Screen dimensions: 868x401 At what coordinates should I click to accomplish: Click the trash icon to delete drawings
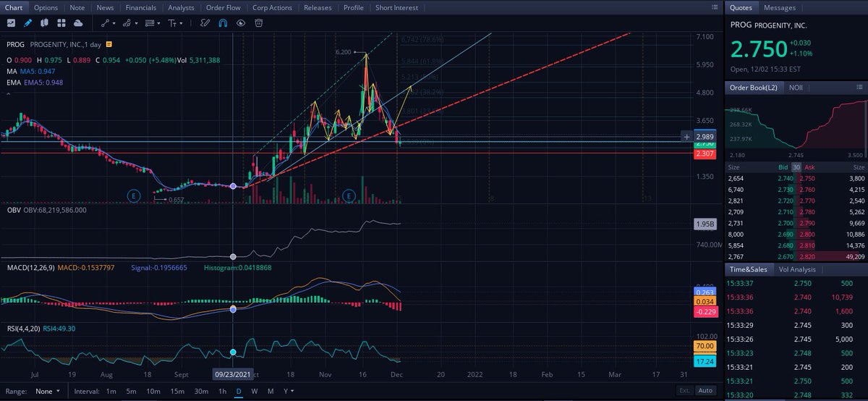coord(258,22)
